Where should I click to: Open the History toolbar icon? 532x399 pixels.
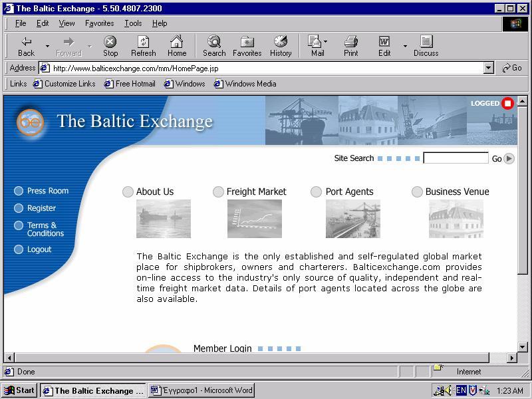(280, 41)
